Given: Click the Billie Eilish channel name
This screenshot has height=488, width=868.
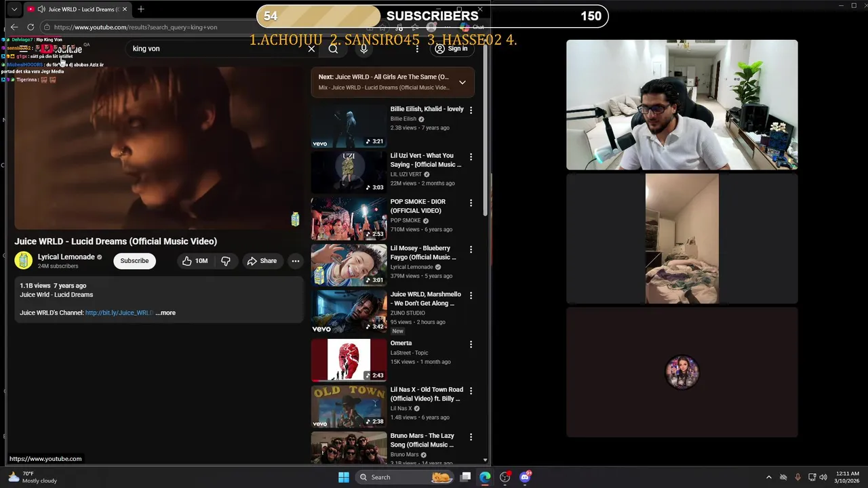Looking at the screenshot, I should pos(403,119).
